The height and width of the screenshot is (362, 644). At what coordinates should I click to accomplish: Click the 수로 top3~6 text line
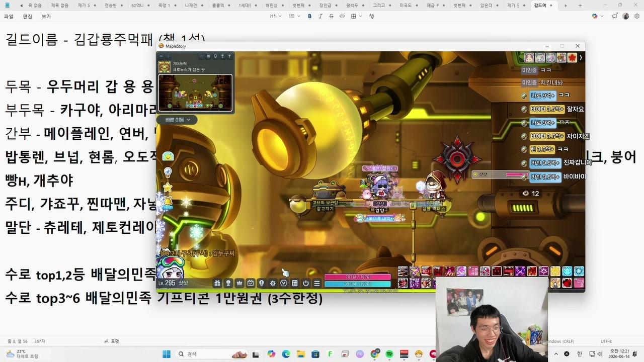coord(164,298)
